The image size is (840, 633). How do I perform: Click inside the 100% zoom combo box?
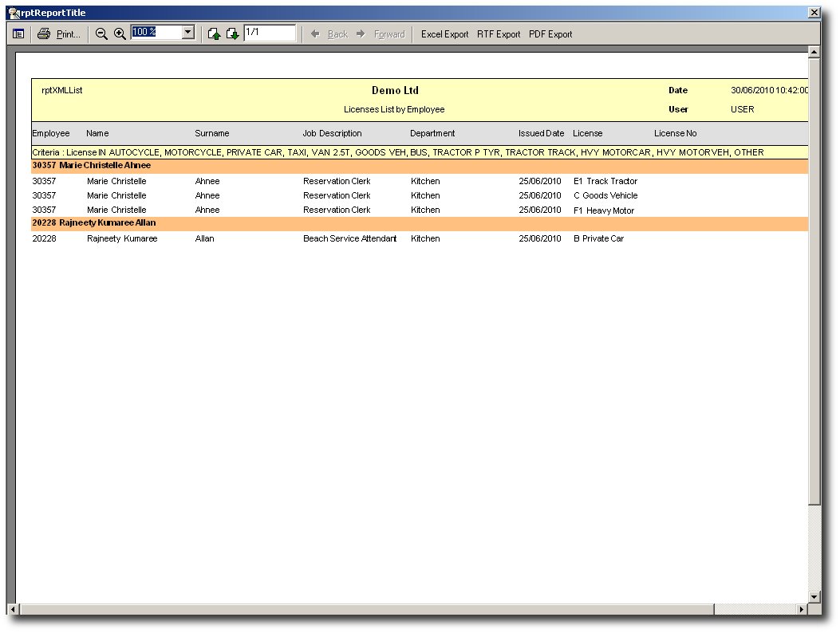(x=156, y=33)
